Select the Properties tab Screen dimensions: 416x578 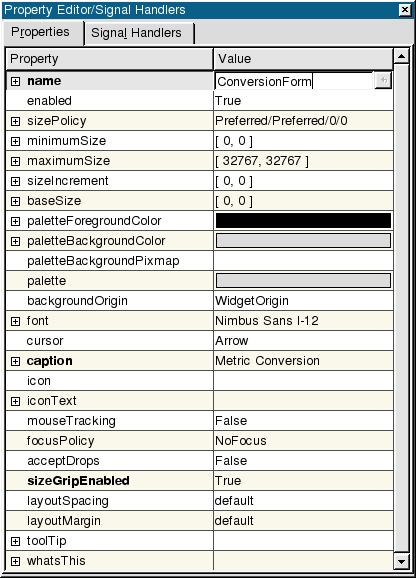point(42,32)
